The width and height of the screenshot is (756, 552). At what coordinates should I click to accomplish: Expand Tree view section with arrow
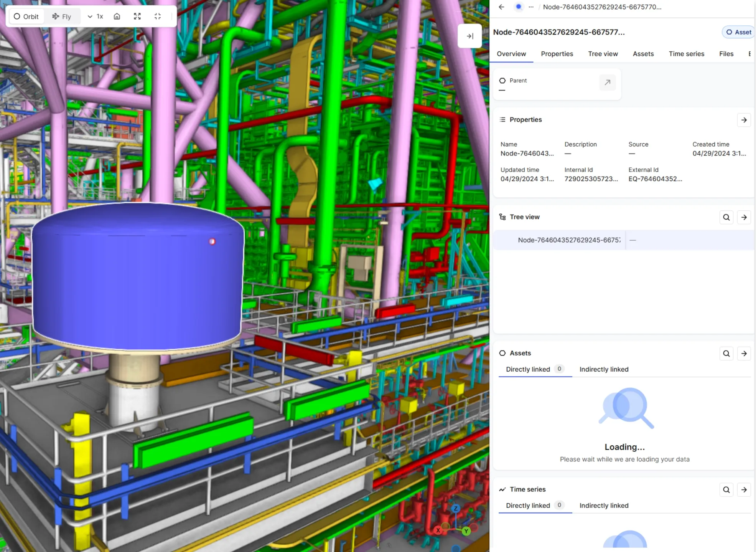(x=744, y=217)
